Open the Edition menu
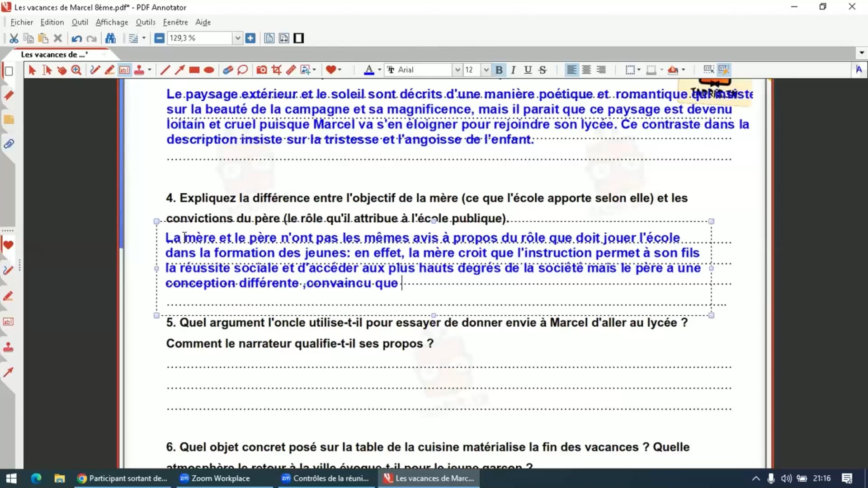Viewport: 868px width, 488px height. [52, 22]
